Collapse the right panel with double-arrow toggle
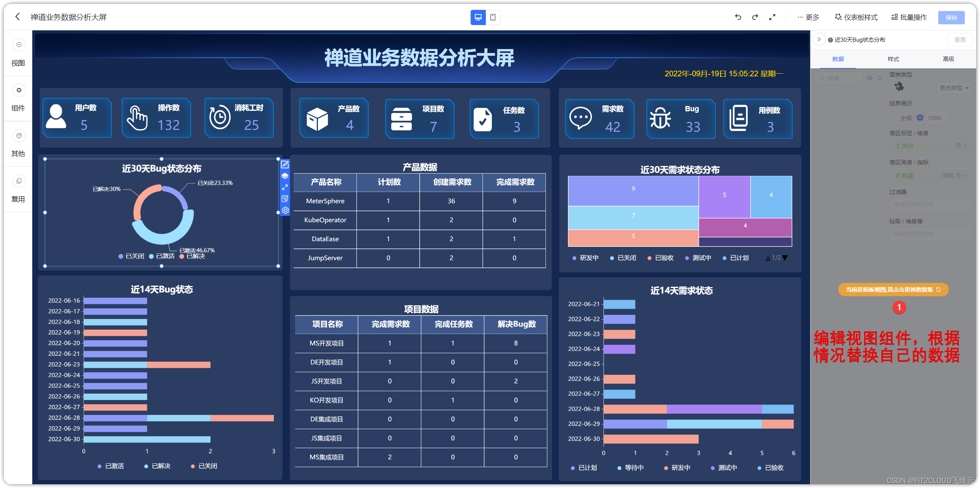980x488 pixels. 819,39
